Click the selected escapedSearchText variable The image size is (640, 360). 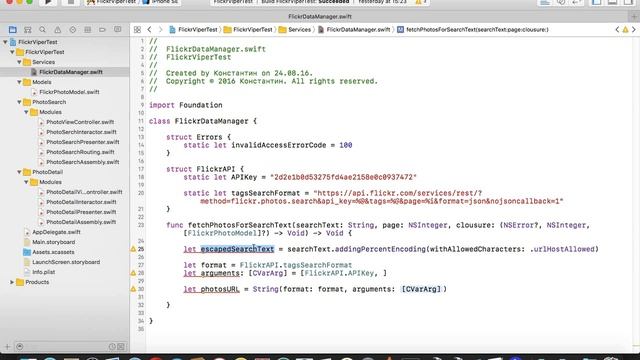pos(237,249)
